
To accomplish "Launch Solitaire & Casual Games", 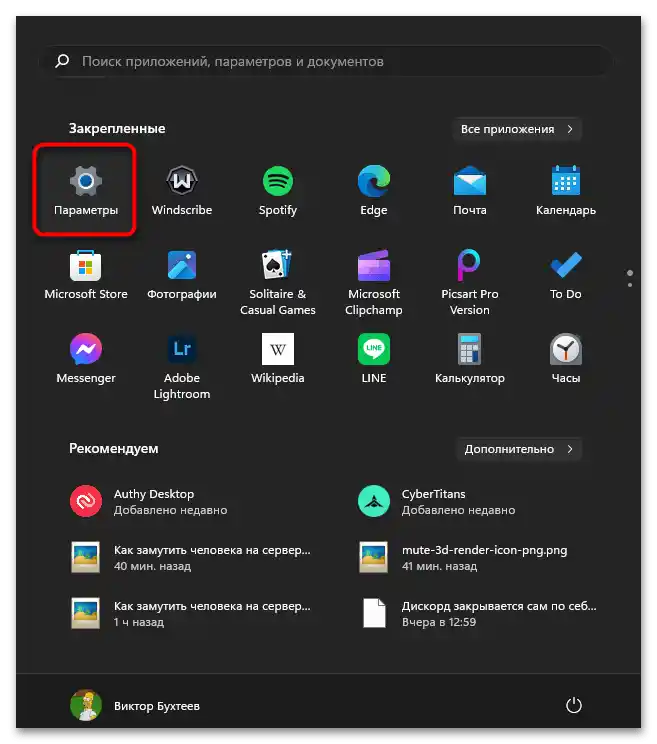I will coord(278,282).
